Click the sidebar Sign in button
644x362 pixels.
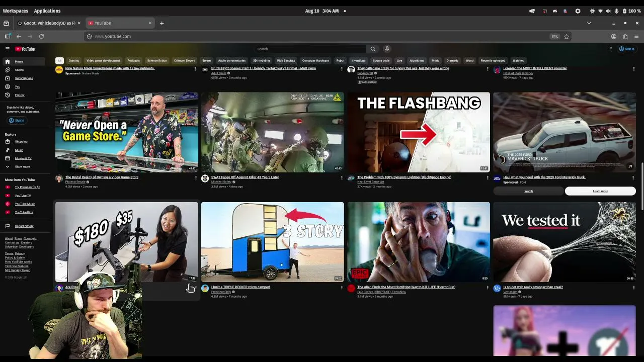click(x=16, y=121)
